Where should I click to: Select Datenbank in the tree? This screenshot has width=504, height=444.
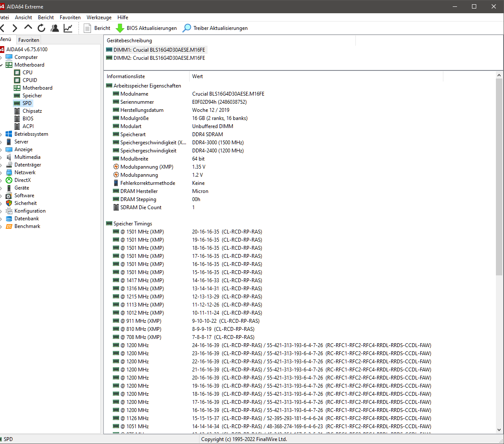[x=26, y=219]
